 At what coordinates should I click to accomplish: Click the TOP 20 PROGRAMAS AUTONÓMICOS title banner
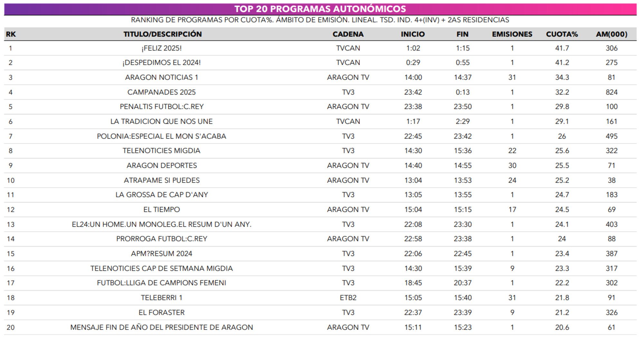[x=320, y=9]
